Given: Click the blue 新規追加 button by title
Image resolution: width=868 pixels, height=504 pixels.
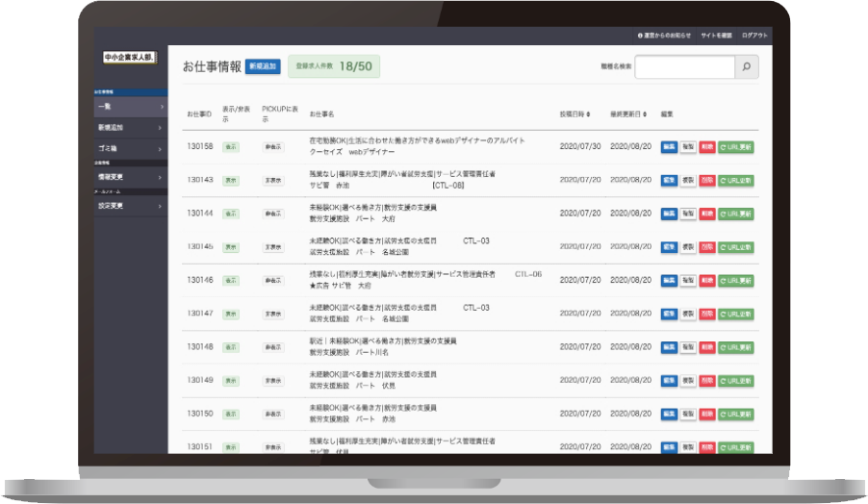Looking at the screenshot, I should coord(263,66).
